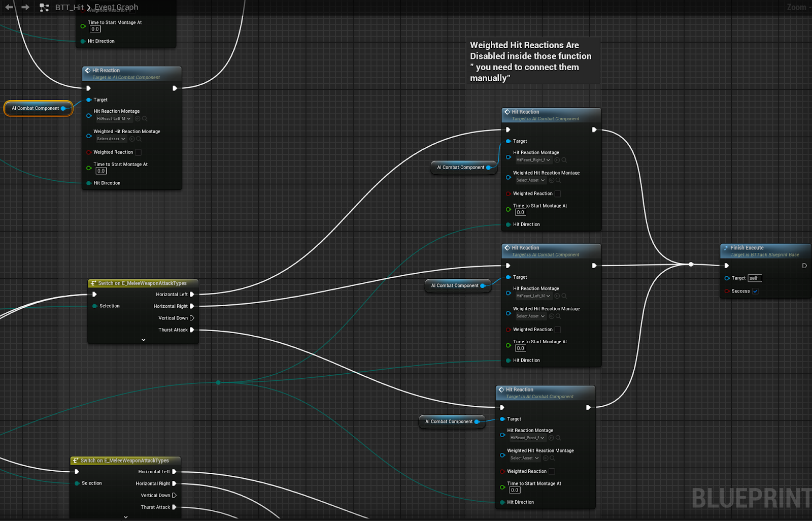Click the Weighted montage use-selected arrow in HitReact_Front node
Screen dimensions: 812x521
pyautogui.click(x=546, y=458)
